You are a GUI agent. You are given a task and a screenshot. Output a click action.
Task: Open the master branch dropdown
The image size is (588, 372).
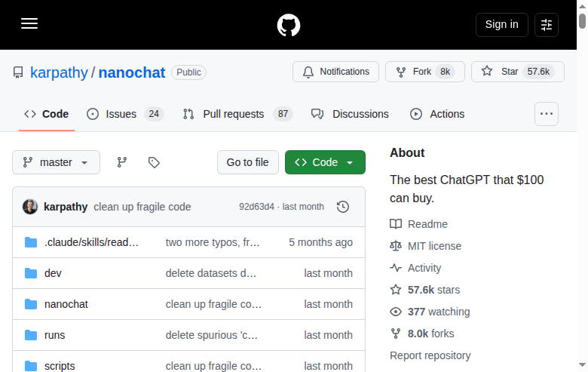pyautogui.click(x=57, y=162)
